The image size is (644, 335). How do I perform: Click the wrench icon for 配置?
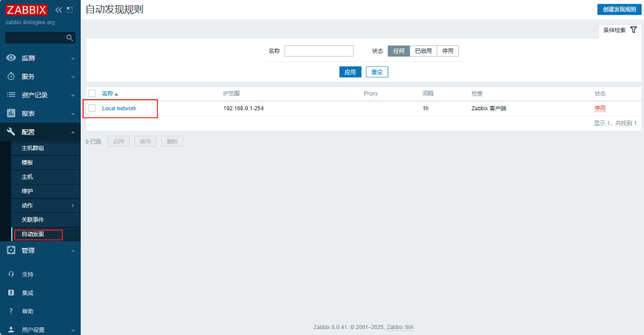(11, 132)
